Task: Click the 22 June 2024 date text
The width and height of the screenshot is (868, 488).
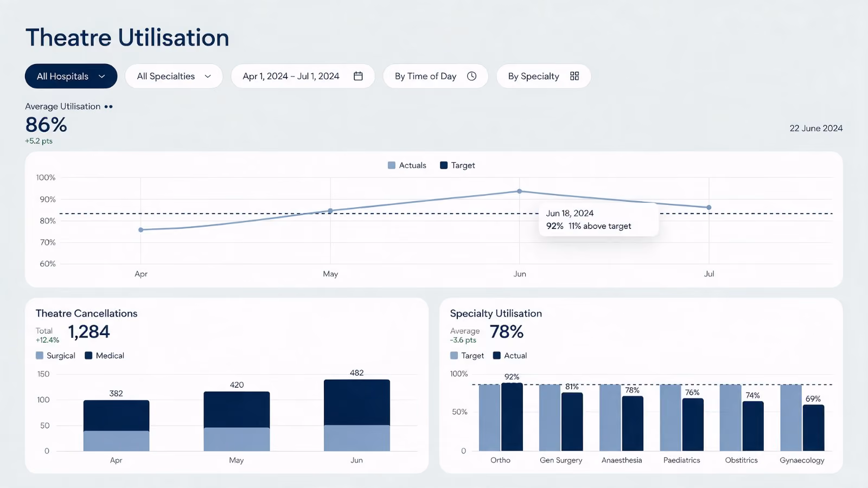Action: 816,129
